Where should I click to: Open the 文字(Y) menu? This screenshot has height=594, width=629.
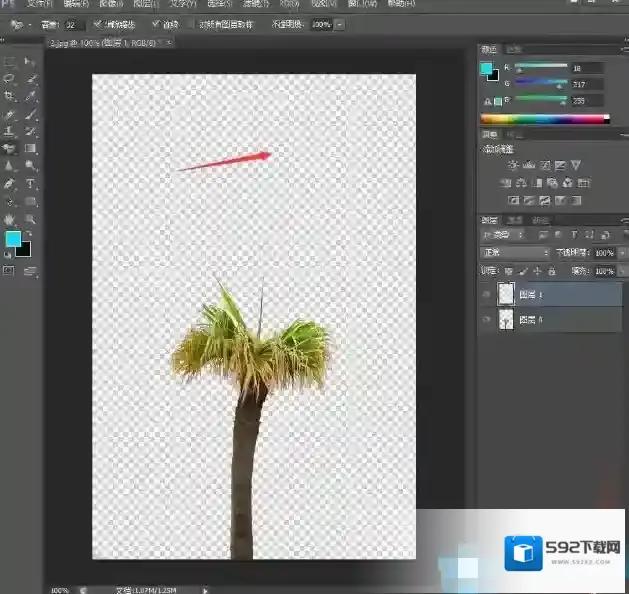point(183,4)
